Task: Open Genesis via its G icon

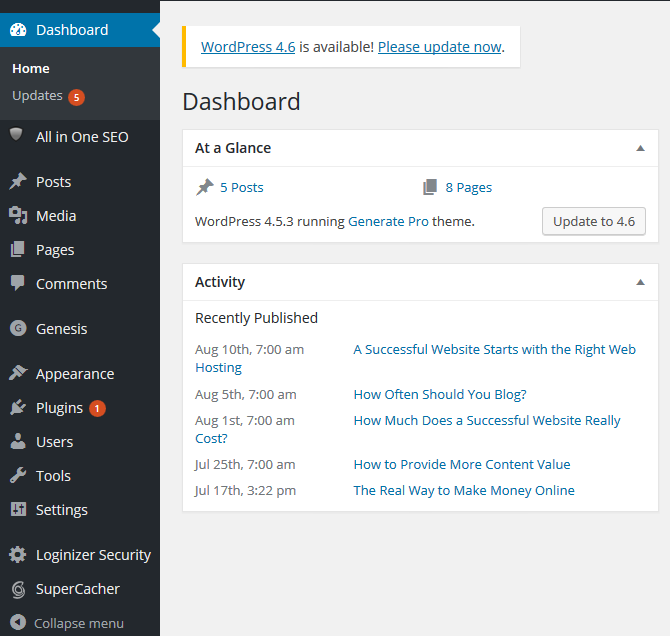Action: [18, 328]
